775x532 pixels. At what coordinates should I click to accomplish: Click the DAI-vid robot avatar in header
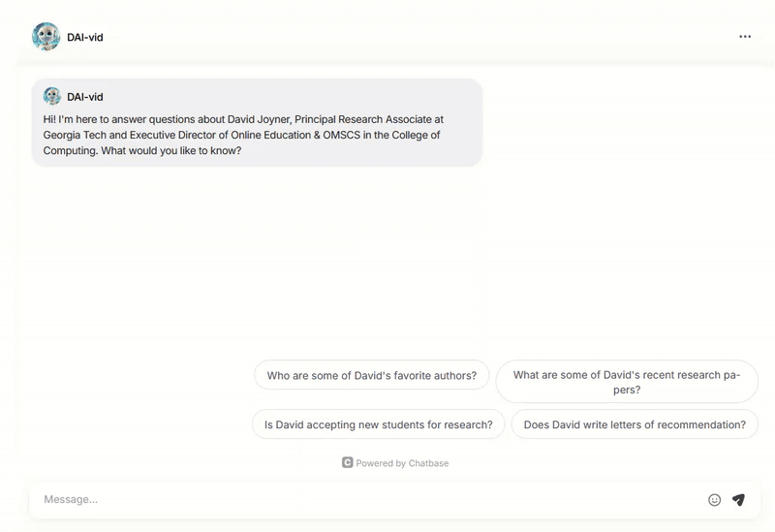coord(46,37)
